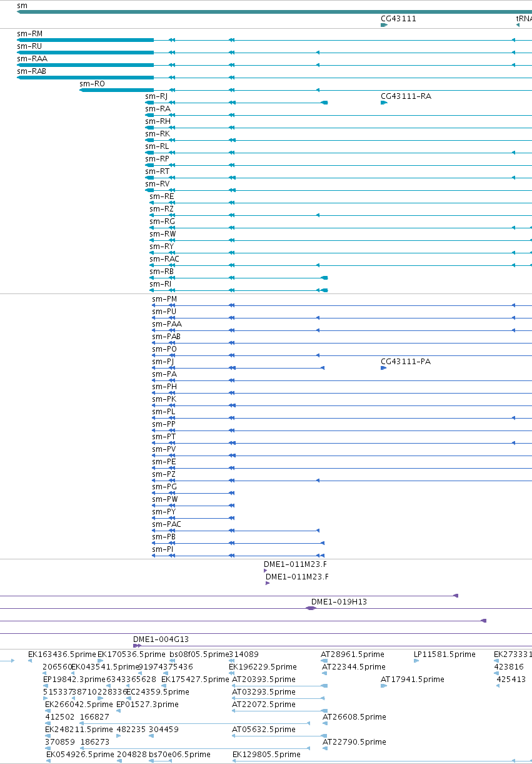532x764 pixels.
Task: Select the sm gene label at top
Action: pos(22,6)
